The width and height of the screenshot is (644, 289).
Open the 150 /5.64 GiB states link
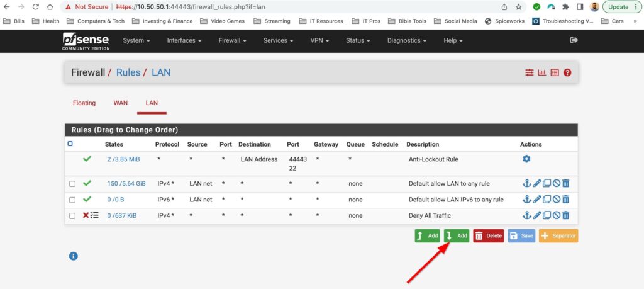coord(126,183)
